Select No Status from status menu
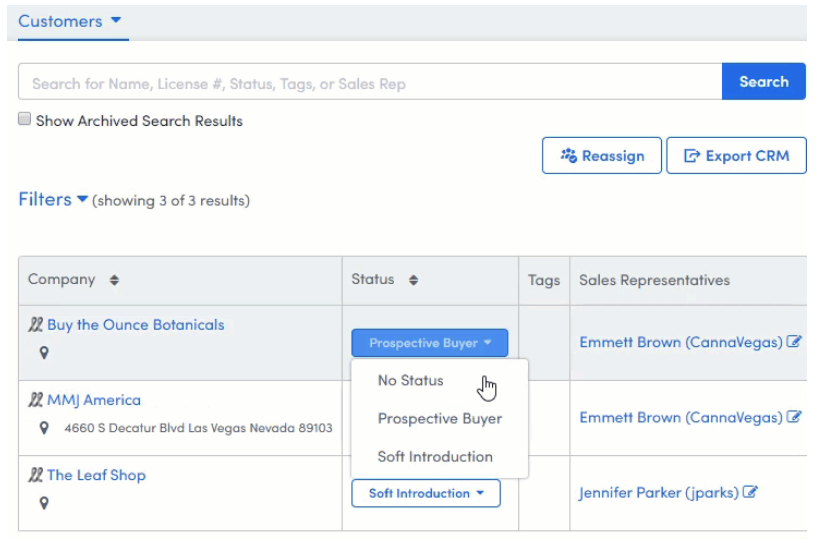The image size is (826, 556). click(411, 381)
